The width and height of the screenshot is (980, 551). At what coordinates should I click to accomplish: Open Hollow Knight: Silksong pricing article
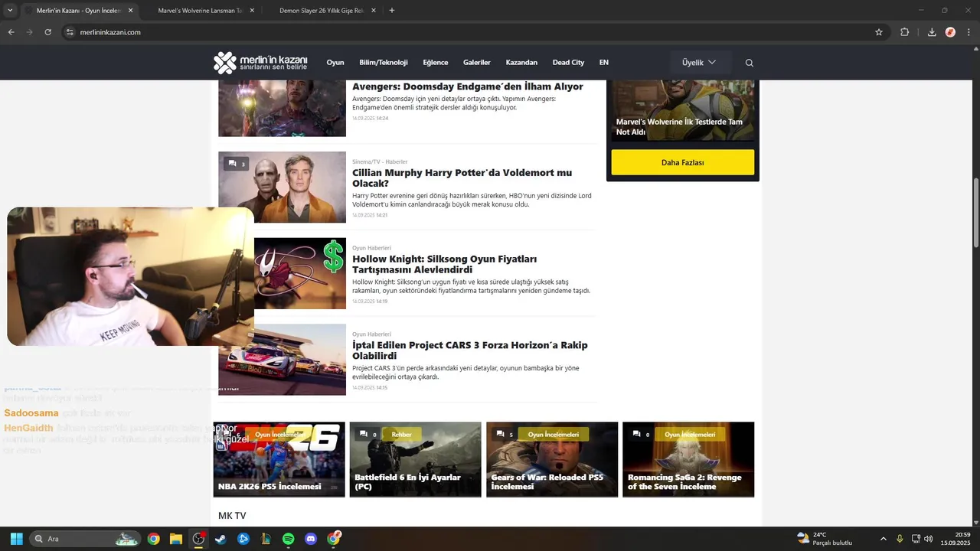(x=444, y=264)
